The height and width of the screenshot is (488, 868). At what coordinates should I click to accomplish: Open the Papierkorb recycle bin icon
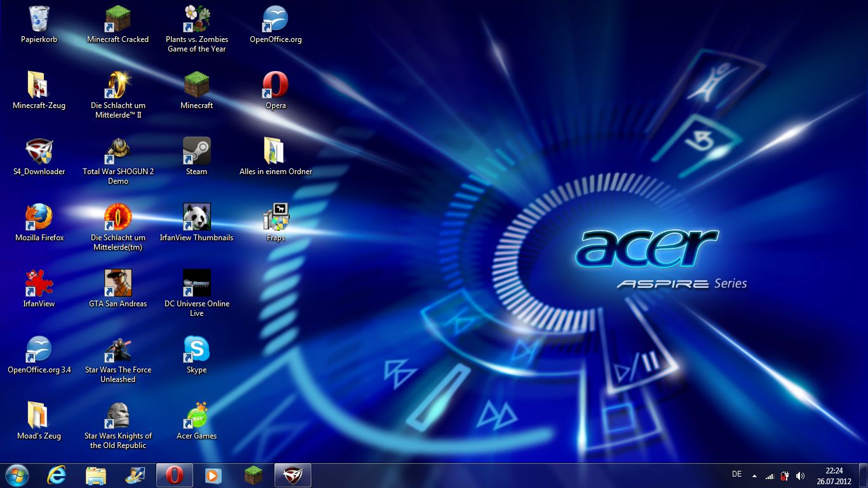[39, 19]
